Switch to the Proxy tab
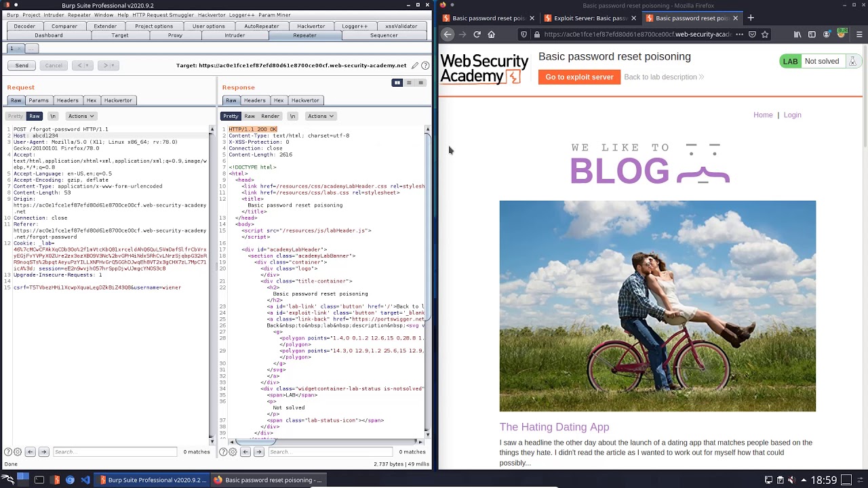 point(175,35)
